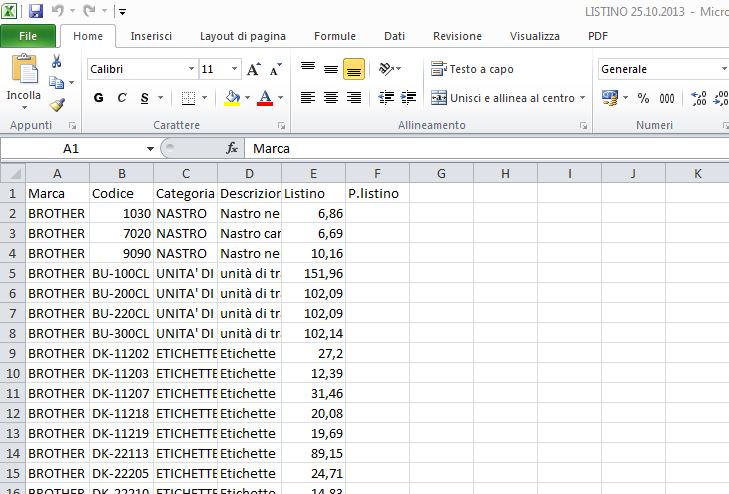Open Unisci e allinea al centro dropdown arrow
729x494 pixels.
tap(583, 98)
